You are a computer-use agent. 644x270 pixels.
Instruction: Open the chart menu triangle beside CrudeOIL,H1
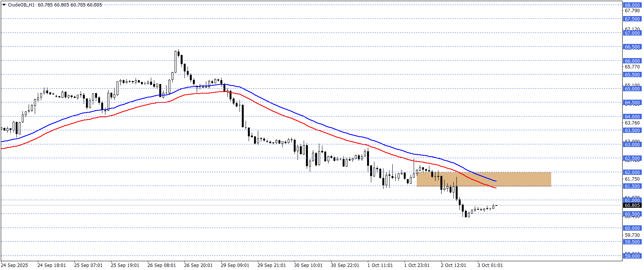4,5
